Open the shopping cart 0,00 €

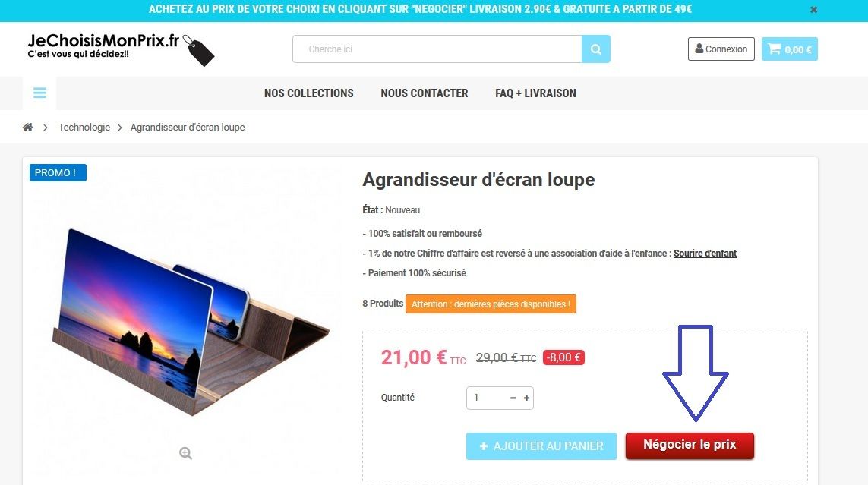[x=789, y=49]
